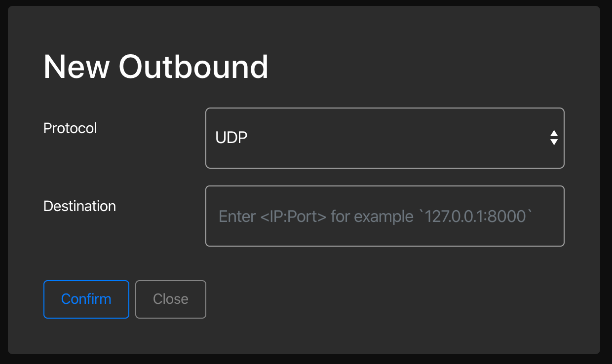
Task: Click empty dialog area below Confirm button
Action: (86, 336)
